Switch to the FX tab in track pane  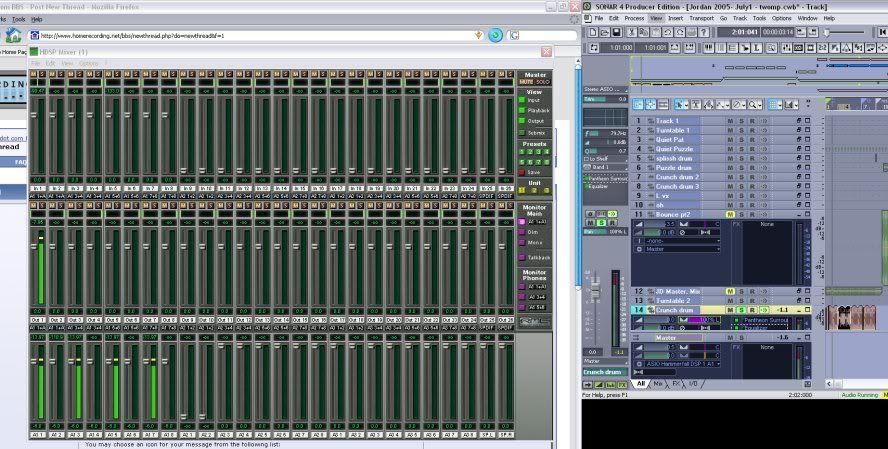coord(676,383)
